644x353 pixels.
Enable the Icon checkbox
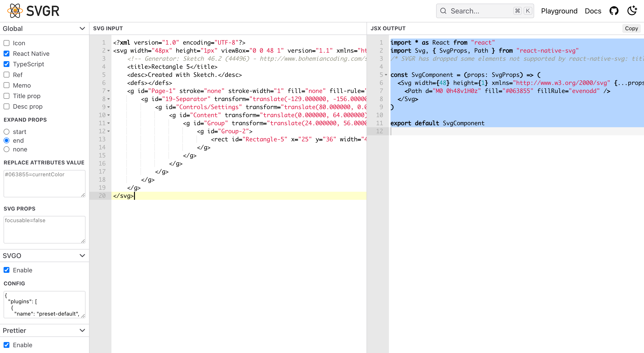pyautogui.click(x=7, y=43)
